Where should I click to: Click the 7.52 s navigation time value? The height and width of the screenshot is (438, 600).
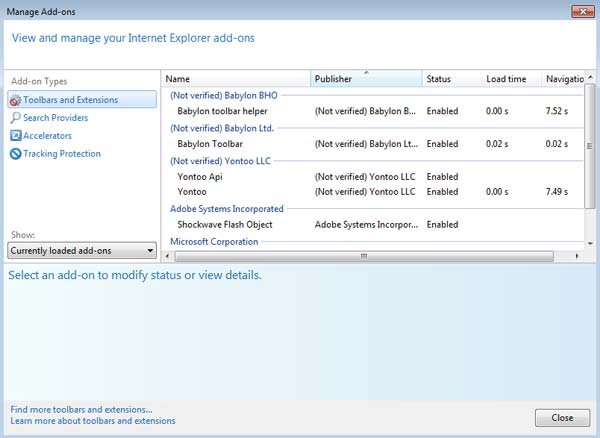[557, 111]
